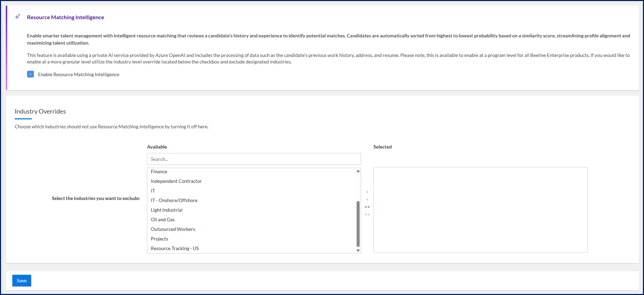Select the IT entry in Available list
The image size is (644, 295).
pyautogui.click(x=252, y=191)
